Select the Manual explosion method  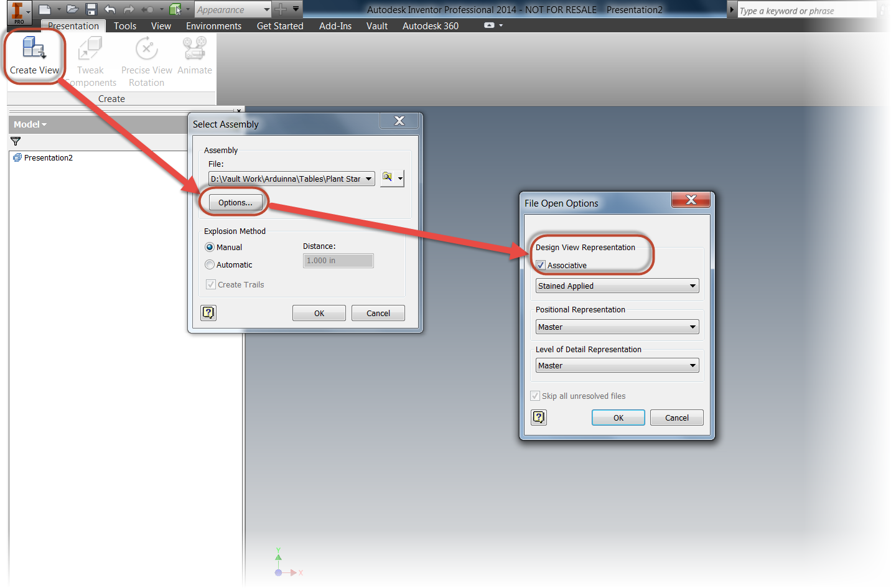(210, 247)
